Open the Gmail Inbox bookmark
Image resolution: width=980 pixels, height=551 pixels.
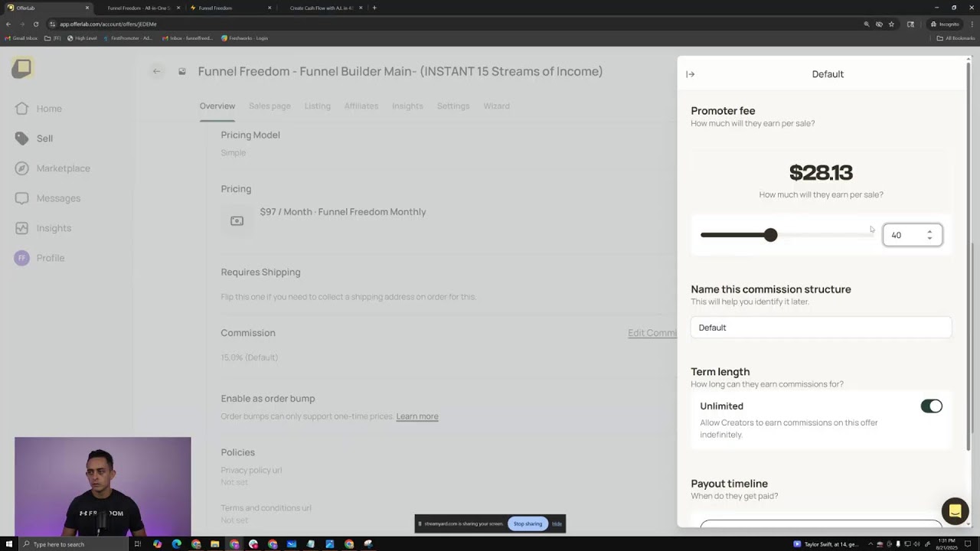click(21, 38)
